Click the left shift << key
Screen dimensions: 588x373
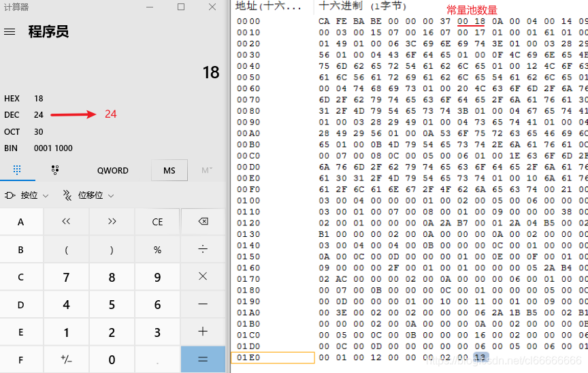[x=67, y=222]
